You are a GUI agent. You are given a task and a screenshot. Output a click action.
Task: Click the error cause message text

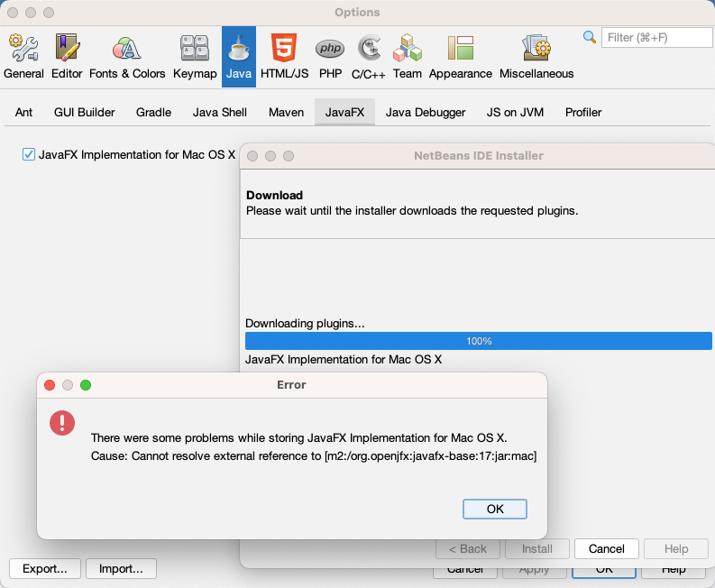[314, 455]
